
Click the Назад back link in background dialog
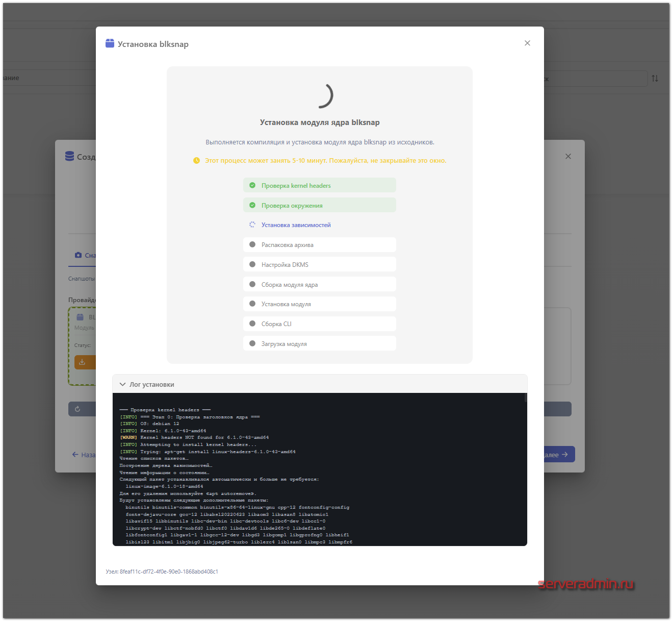click(84, 454)
